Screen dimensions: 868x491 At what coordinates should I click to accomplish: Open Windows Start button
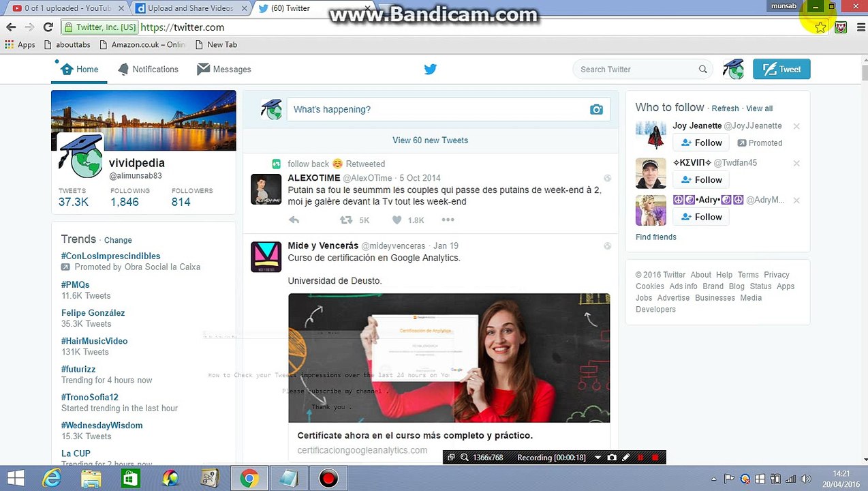click(x=15, y=479)
